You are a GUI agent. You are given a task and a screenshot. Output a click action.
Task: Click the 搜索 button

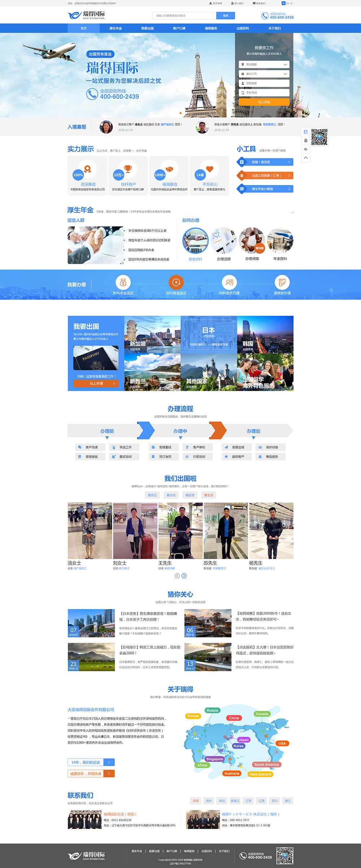(x=226, y=16)
